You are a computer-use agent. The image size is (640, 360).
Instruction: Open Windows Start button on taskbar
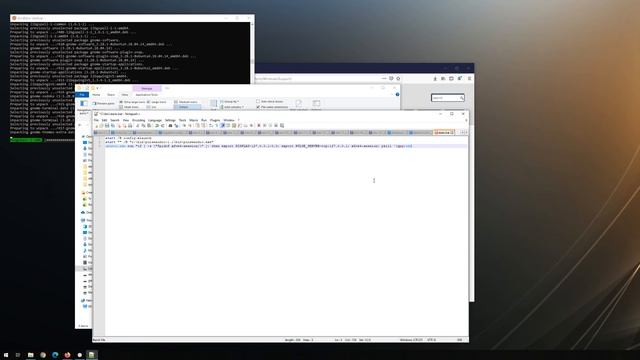click(x=6, y=355)
